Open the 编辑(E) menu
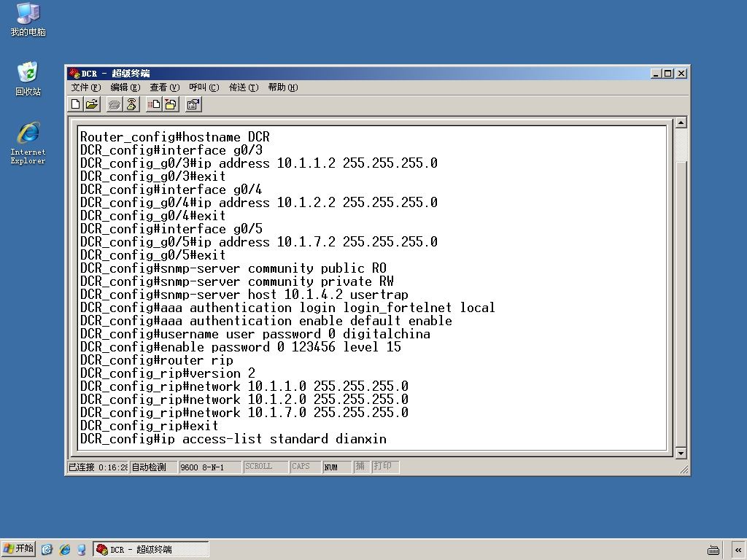 tap(125, 87)
